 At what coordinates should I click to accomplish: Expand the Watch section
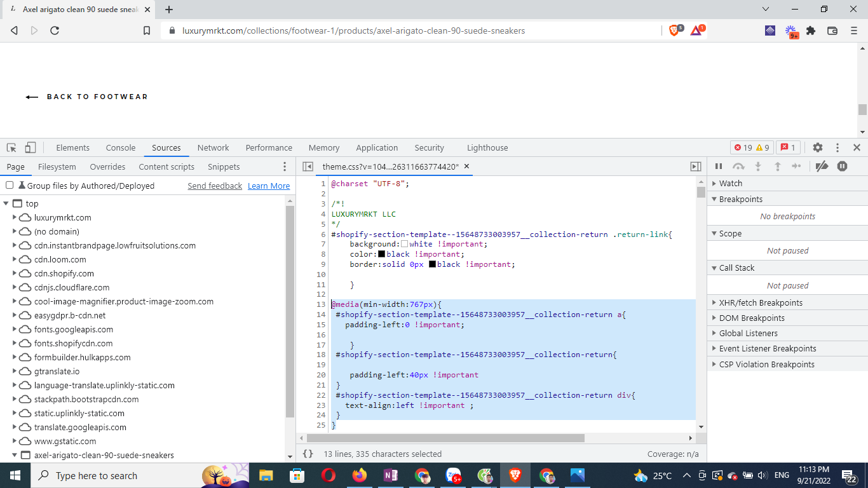[x=730, y=183]
